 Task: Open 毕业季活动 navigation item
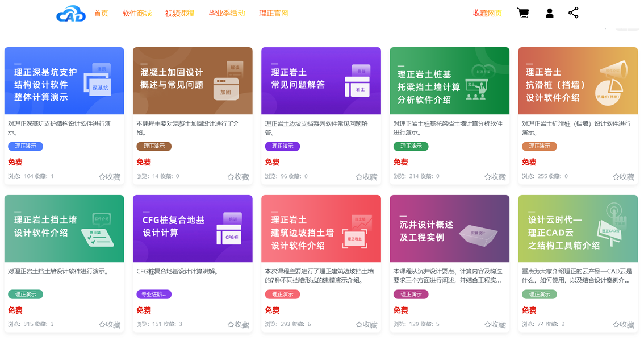227,13
